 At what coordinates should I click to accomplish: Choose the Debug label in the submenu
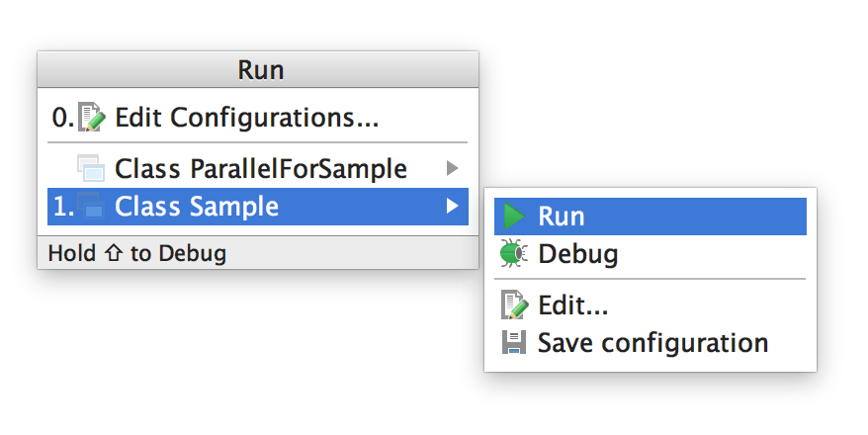coord(578,254)
